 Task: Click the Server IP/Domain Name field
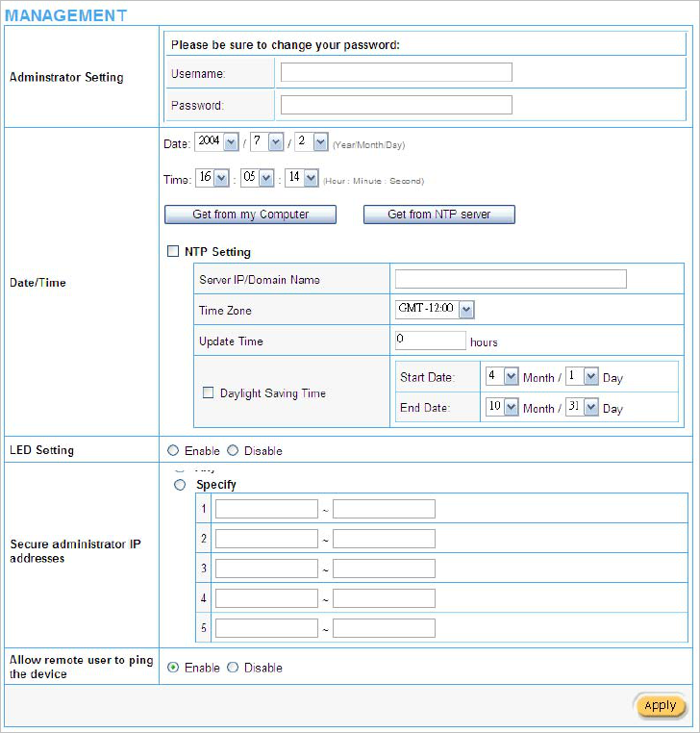pos(510,279)
